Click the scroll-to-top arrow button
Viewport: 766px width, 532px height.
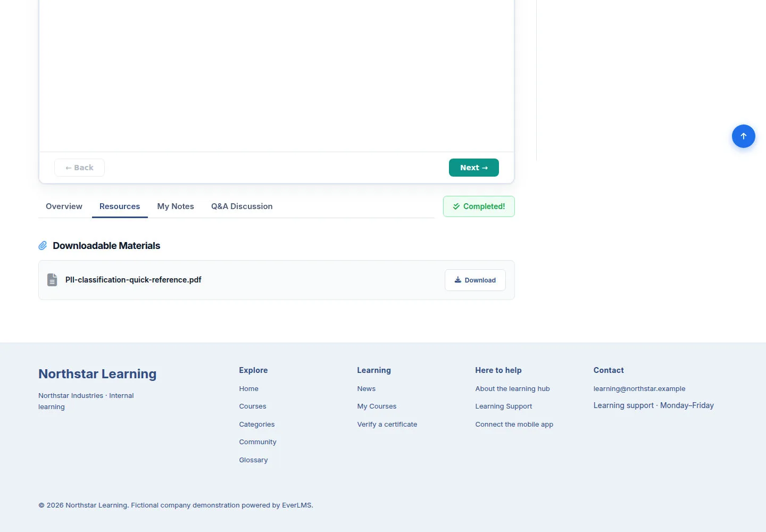click(743, 136)
